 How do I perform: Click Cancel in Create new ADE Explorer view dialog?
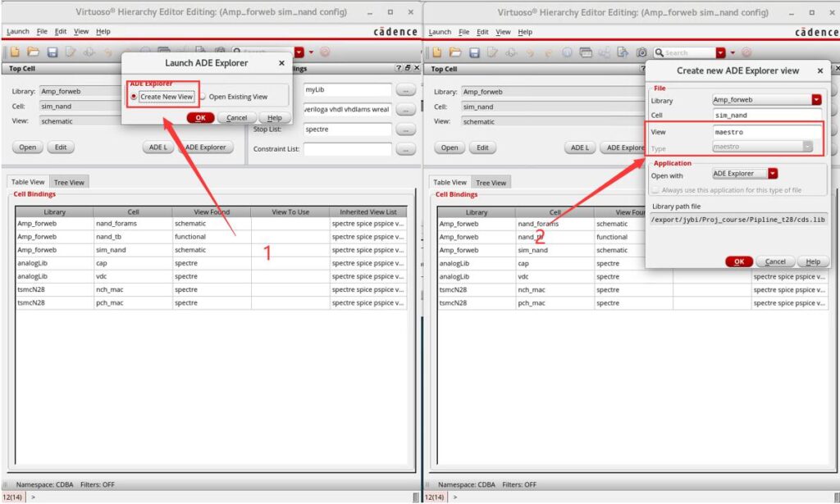coord(775,261)
